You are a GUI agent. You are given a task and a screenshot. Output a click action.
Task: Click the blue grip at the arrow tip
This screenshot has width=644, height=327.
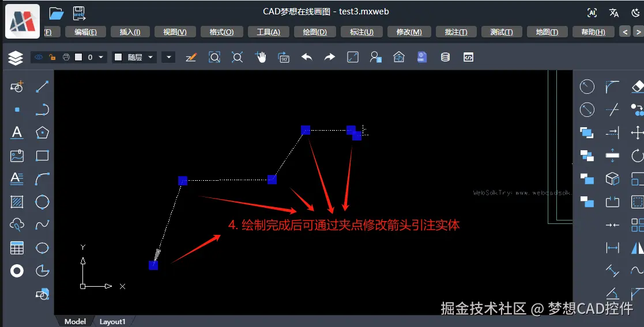(x=153, y=265)
